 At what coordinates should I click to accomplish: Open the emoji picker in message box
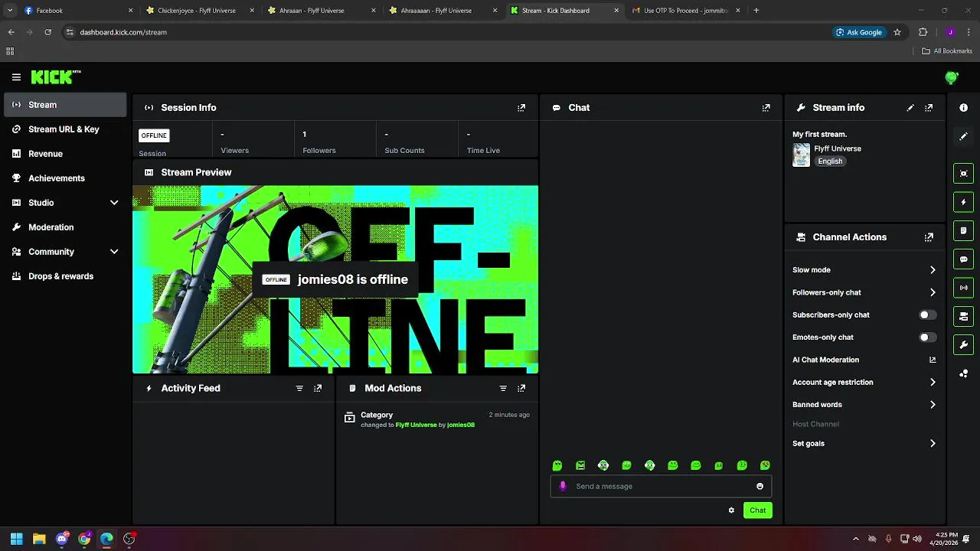(x=759, y=486)
